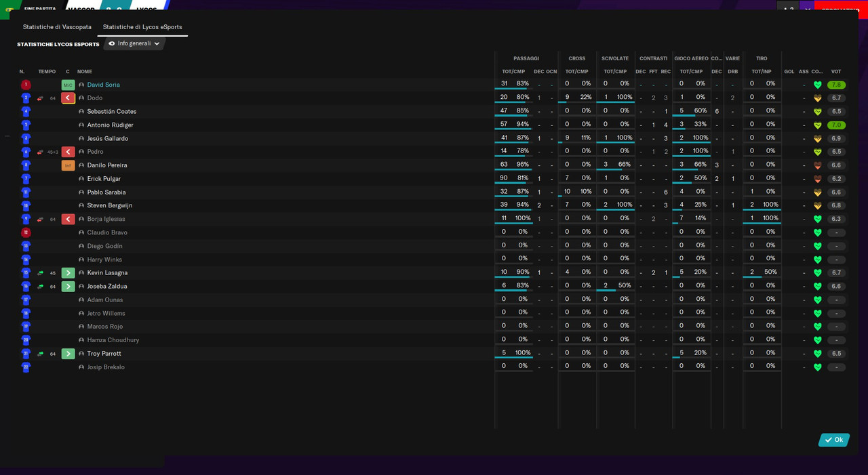Open Kevin Lasagna's player profile

point(107,272)
